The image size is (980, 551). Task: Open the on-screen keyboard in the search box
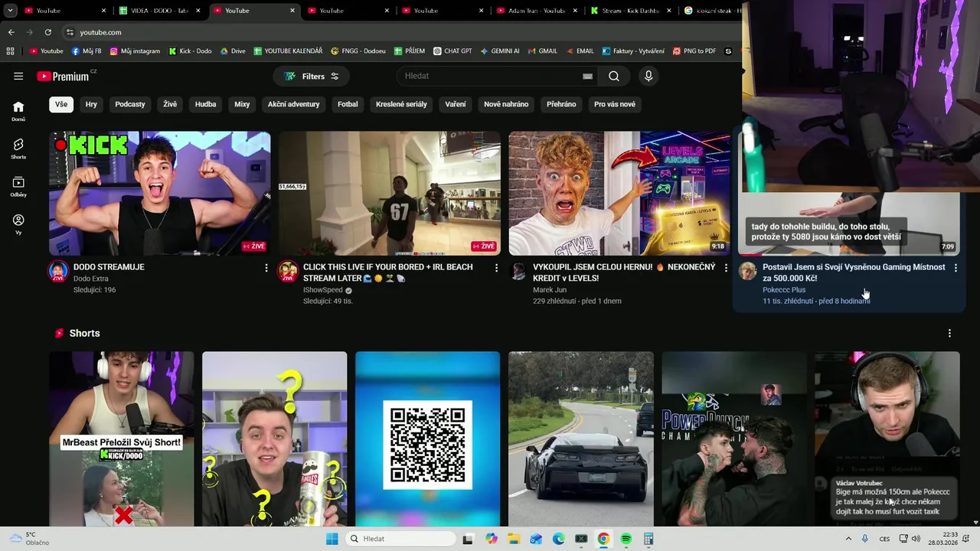point(587,76)
